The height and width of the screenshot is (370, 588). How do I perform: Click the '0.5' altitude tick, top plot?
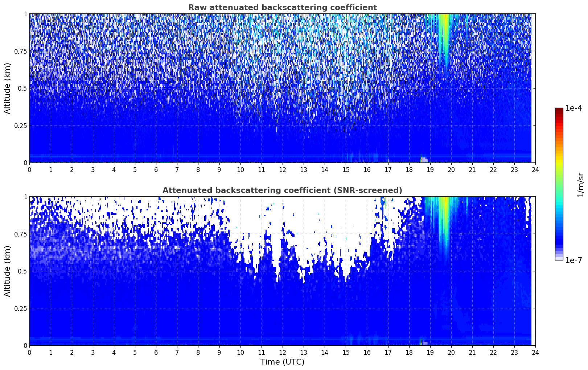coord(22,88)
